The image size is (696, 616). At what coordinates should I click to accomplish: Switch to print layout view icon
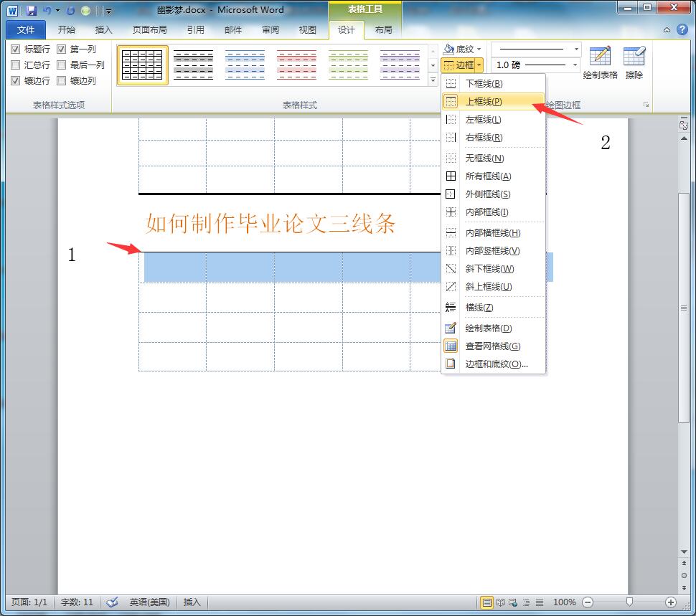tap(487, 602)
